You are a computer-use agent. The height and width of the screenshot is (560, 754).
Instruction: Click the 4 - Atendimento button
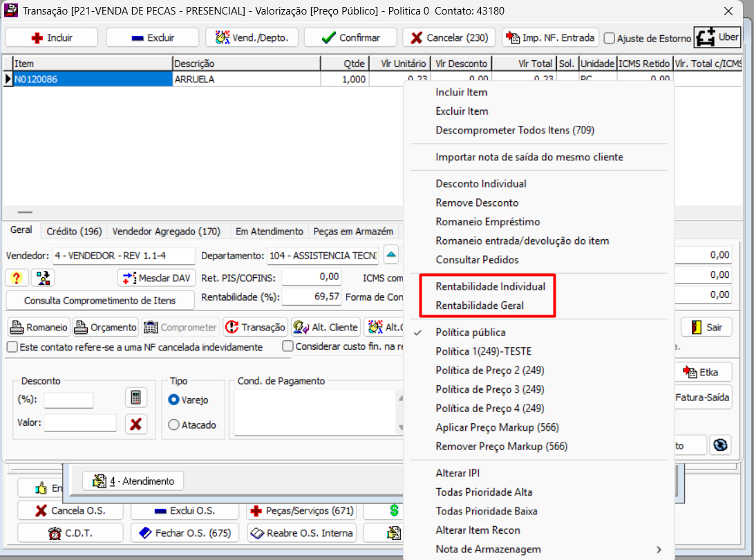[x=133, y=481]
